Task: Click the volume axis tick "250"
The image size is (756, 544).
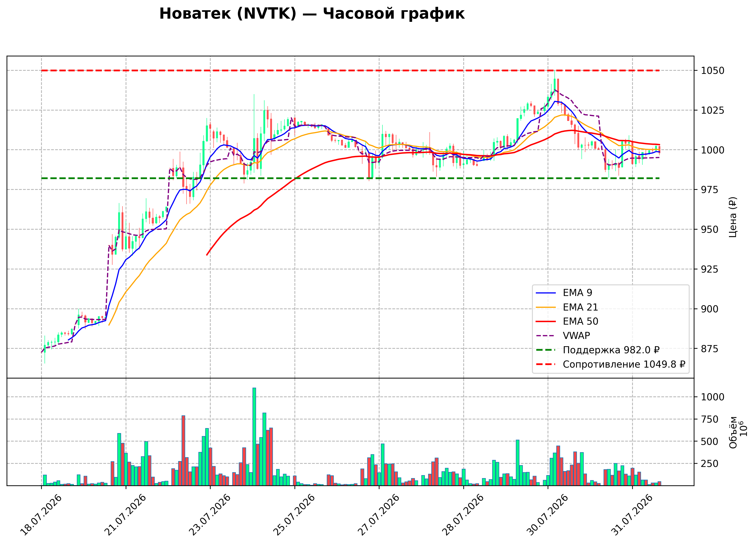Action: 710,464
